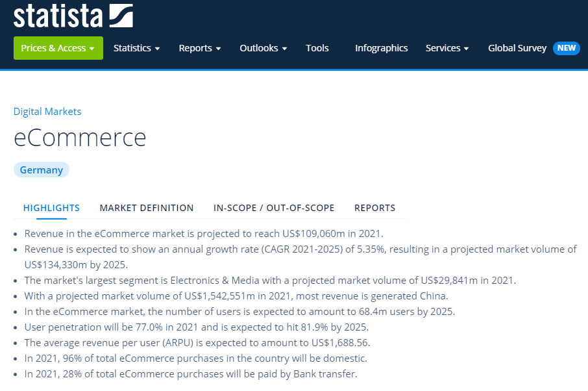Click the User penetration 77.0% bullet

[x=197, y=327]
